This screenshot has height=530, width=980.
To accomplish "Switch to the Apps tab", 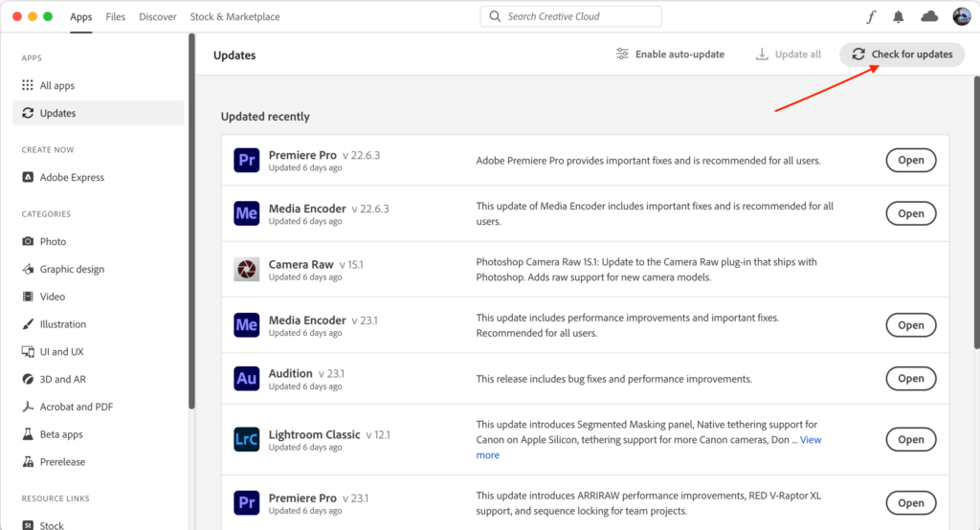I will [80, 17].
